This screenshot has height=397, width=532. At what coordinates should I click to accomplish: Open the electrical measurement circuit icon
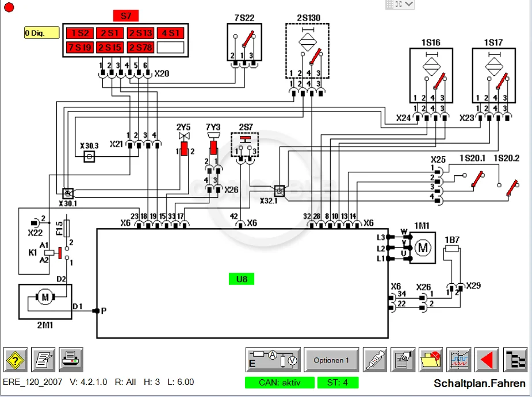tap(273, 360)
